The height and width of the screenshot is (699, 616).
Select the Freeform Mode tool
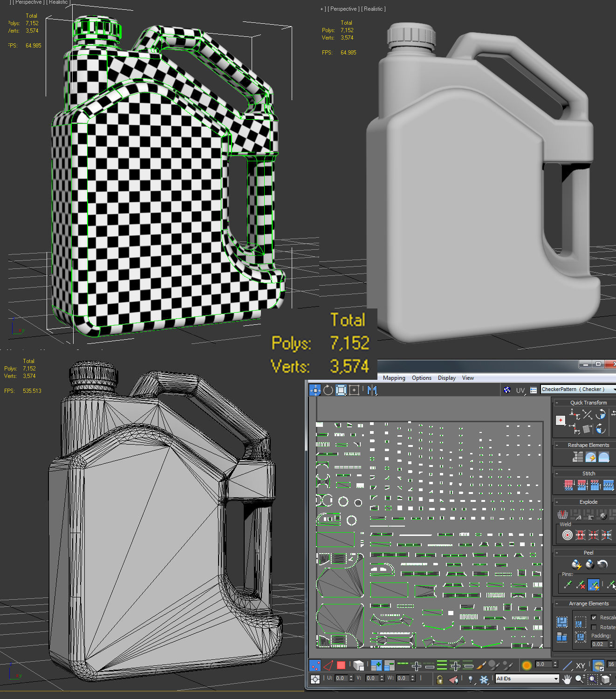pyautogui.click(x=354, y=390)
